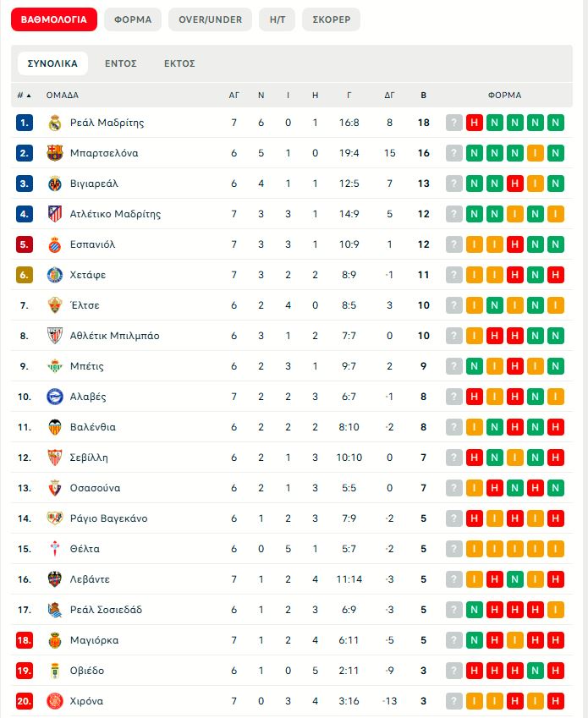
Task: Click Real Madrid's red H form badge
Action: point(475,123)
